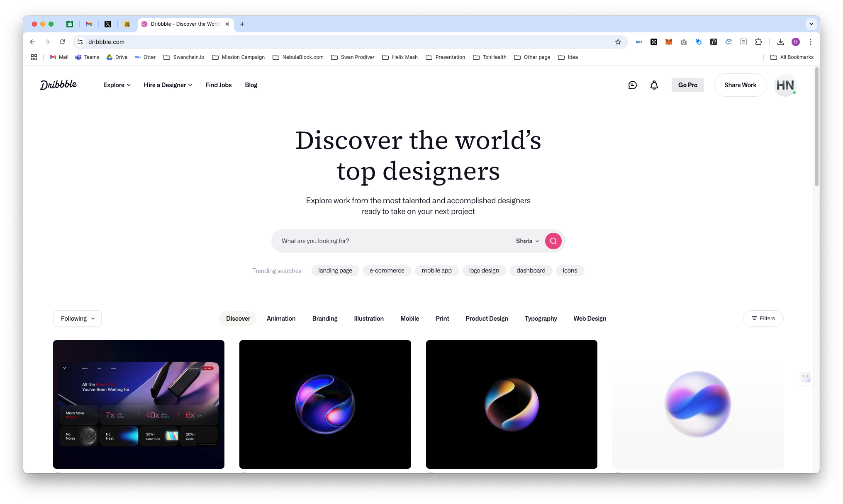Screen dimensions: 843x504
Task: Open the MetaMask fox extension
Action: point(669,42)
